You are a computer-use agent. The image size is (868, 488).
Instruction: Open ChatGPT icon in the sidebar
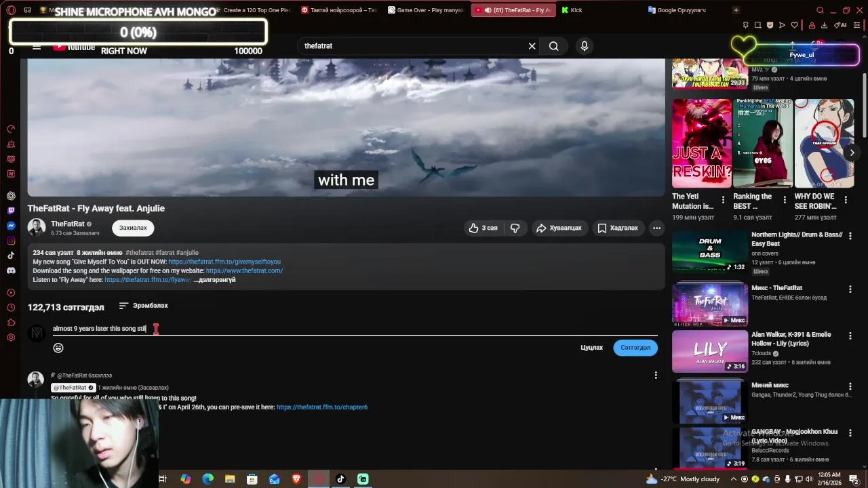(11, 196)
